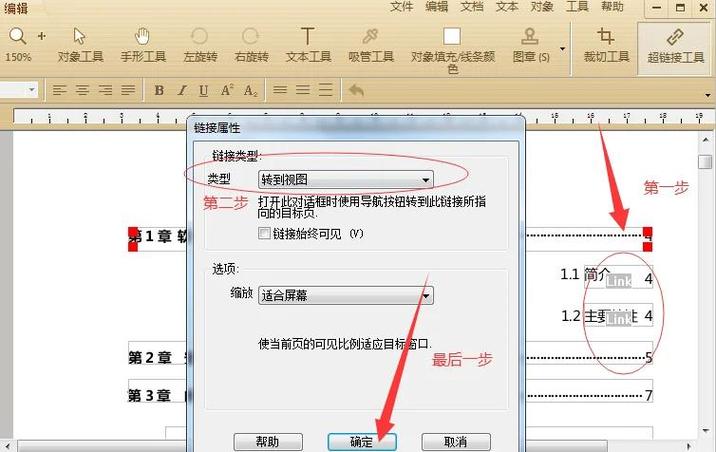Click page number 5 in contents
Screen dimensions: 716x452
648,357
